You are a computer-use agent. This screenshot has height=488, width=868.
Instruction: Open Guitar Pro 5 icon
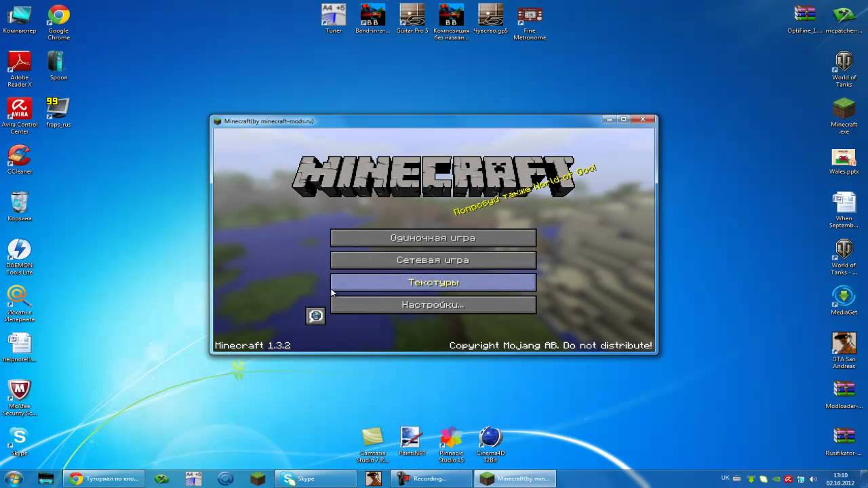click(x=412, y=19)
